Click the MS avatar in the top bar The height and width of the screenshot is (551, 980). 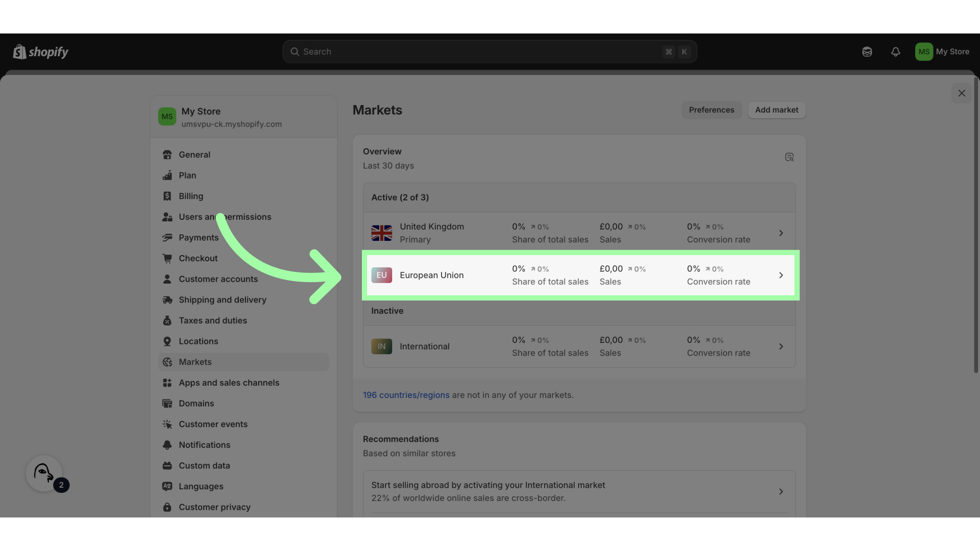point(924,52)
